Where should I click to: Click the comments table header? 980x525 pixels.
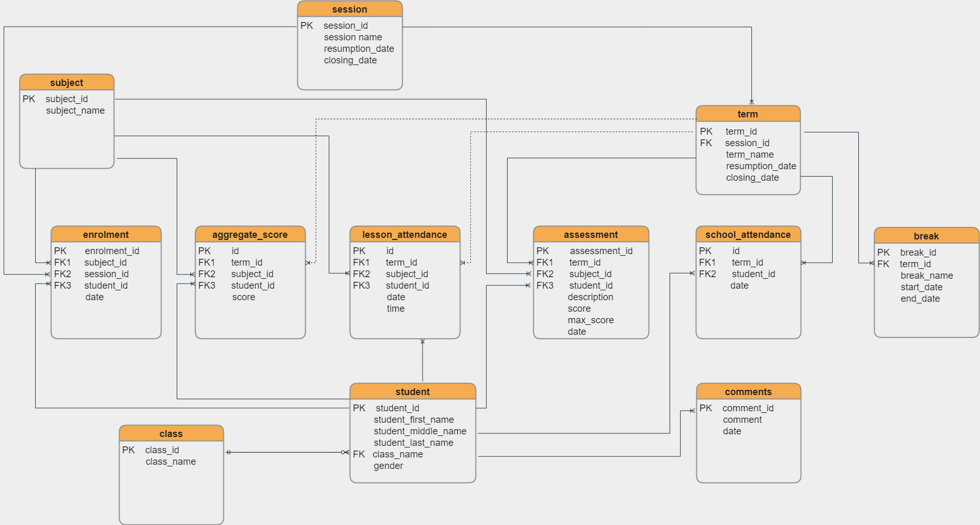pos(748,392)
